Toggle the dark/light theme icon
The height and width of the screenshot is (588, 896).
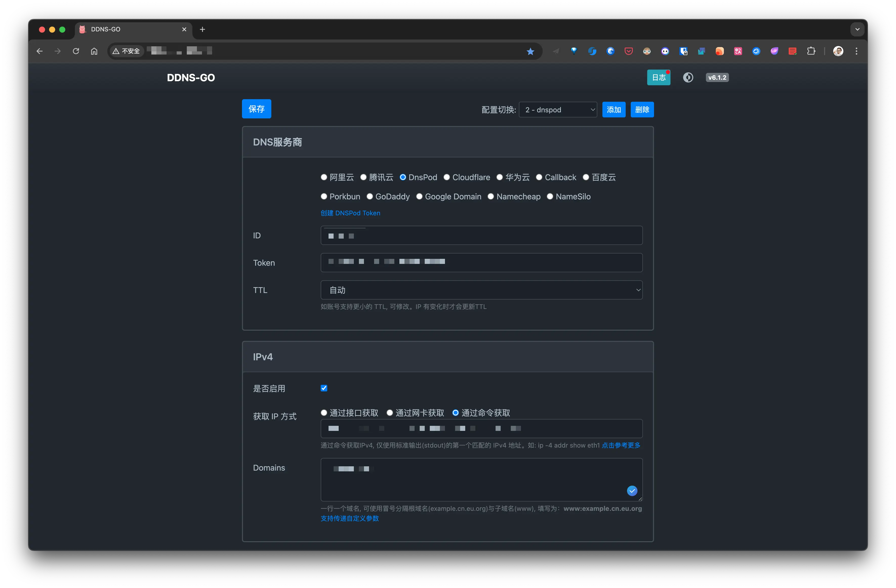click(x=688, y=77)
